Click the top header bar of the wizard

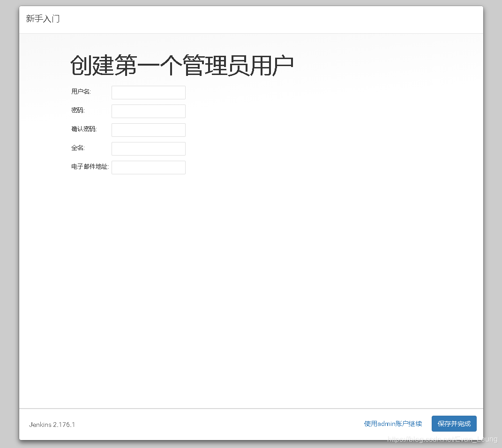(251, 19)
